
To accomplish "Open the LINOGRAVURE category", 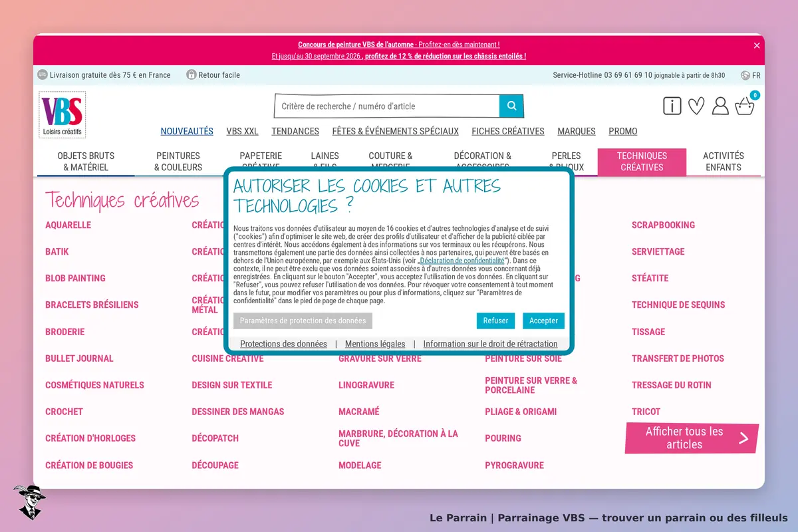I will click(x=366, y=385).
